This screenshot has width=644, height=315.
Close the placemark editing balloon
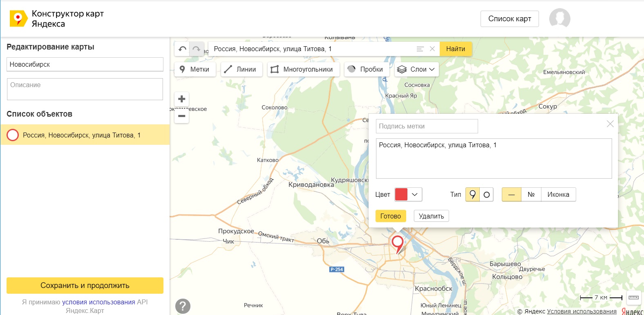[x=610, y=124]
